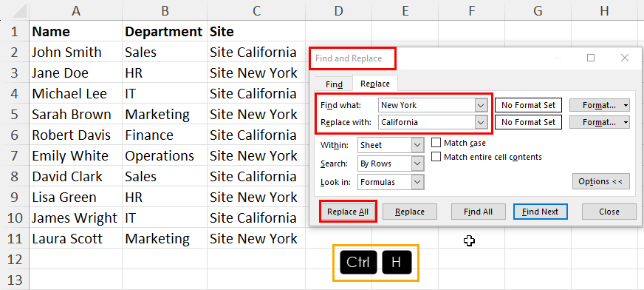The height and width of the screenshot is (290, 644).
Task: Select the Laura Scott cell
Action: point(75,238)
